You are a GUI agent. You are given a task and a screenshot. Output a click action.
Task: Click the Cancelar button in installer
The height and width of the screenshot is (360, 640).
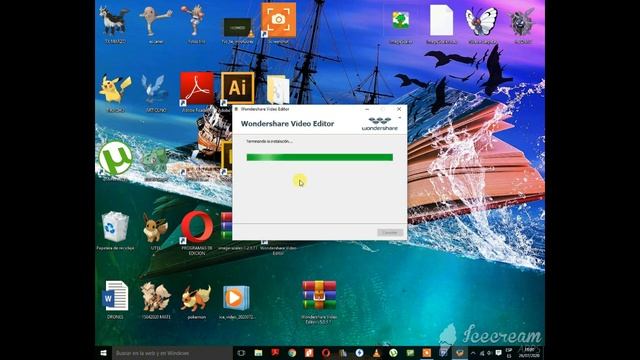click(x=390, y=233)
